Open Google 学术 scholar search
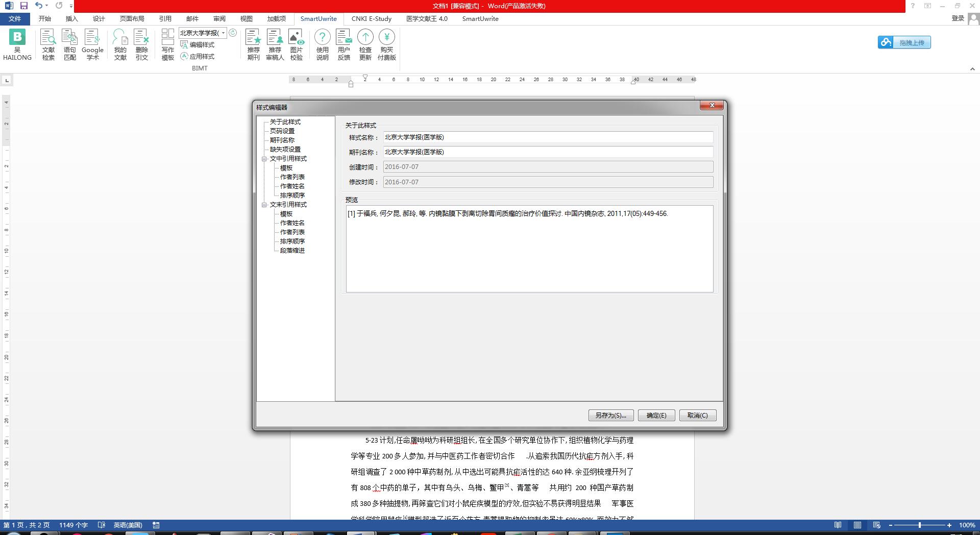The width and height of the screenshot is (980, 535). [x=92, y=45]
